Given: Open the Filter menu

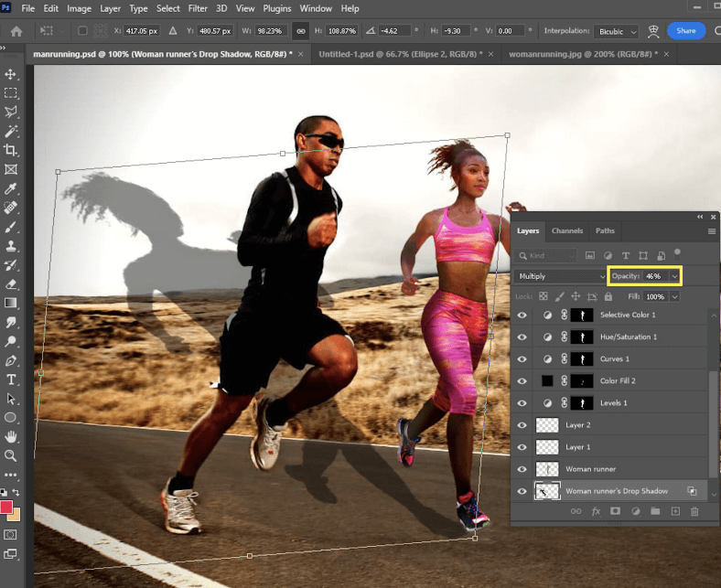Looking at the screenshot, I should tap(198, 8).
